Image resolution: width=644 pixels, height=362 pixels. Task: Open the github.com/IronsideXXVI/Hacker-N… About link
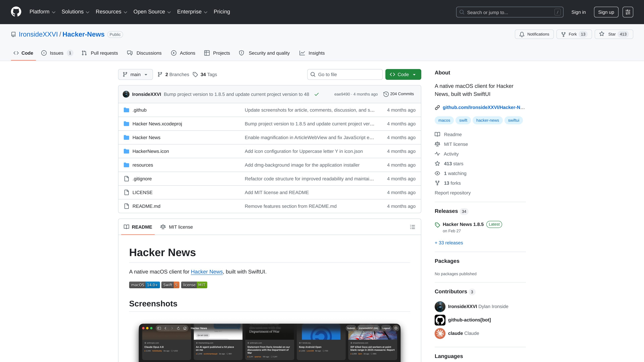coord(484,107)
